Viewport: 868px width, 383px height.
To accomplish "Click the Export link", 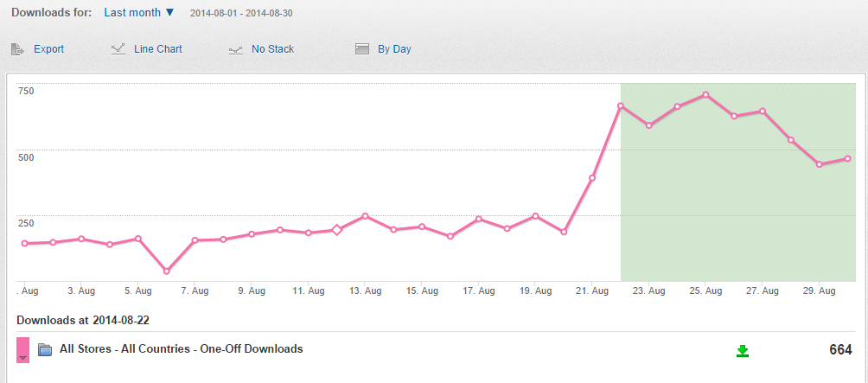I will pos(48,49).
